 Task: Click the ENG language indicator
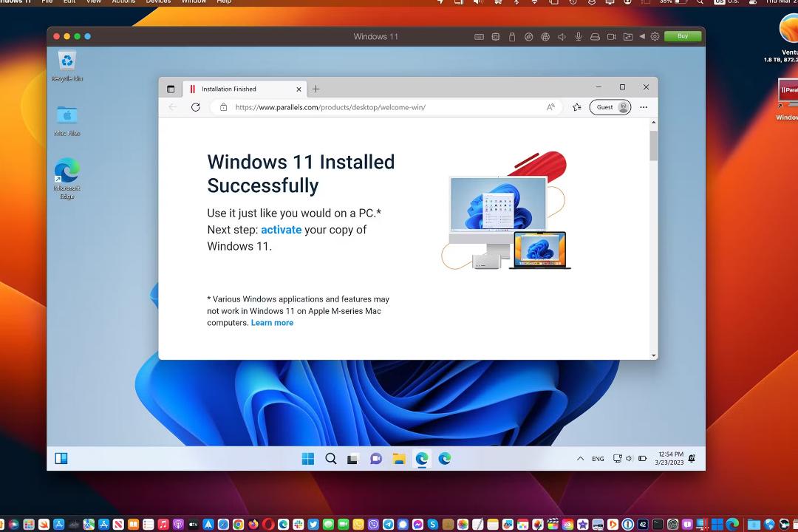click(x=598, y=459)
